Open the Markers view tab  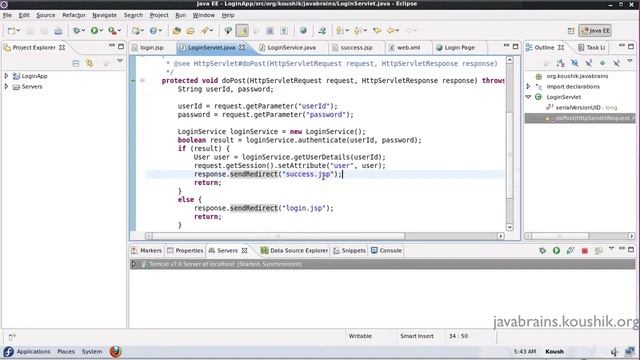click(146, 251)
